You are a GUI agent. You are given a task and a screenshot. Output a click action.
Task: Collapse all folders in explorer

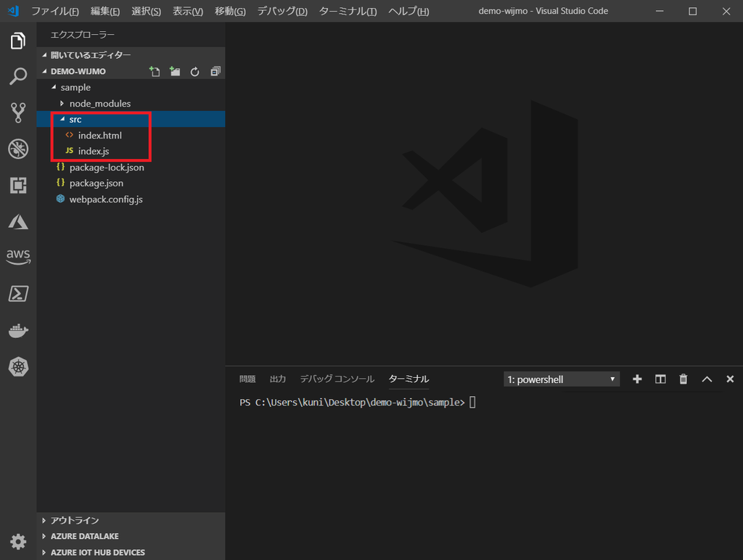(215, 72)
